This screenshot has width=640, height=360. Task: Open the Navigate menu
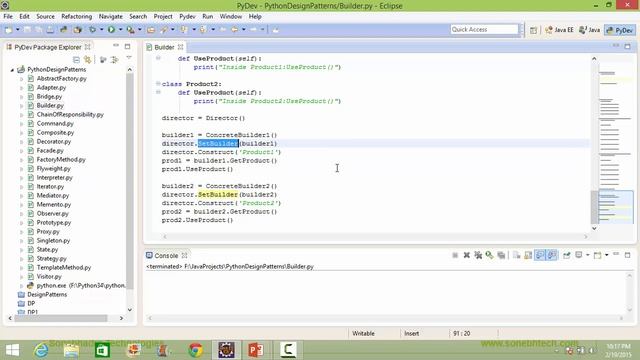[x=111, y=16]
